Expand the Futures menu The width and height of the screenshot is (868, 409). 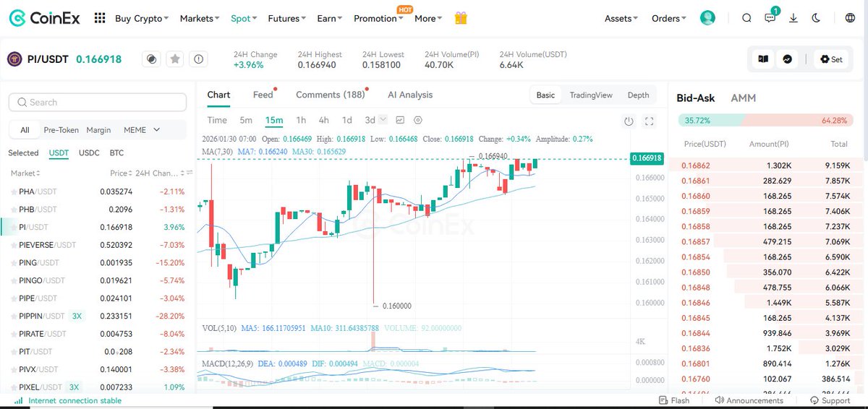click(286, 18)
